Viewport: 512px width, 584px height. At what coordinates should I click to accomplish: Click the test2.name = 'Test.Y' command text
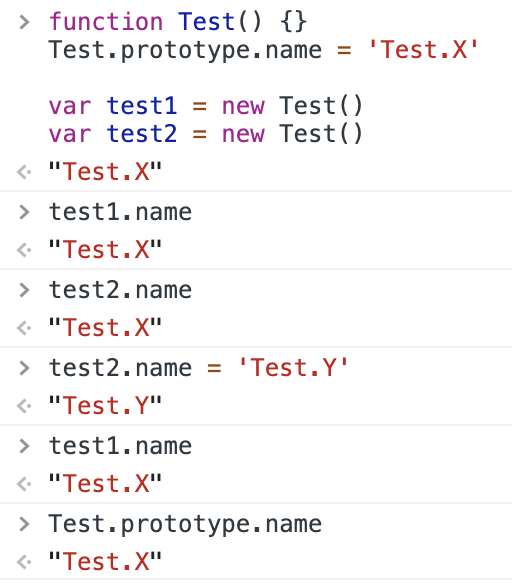coord(199,368)
